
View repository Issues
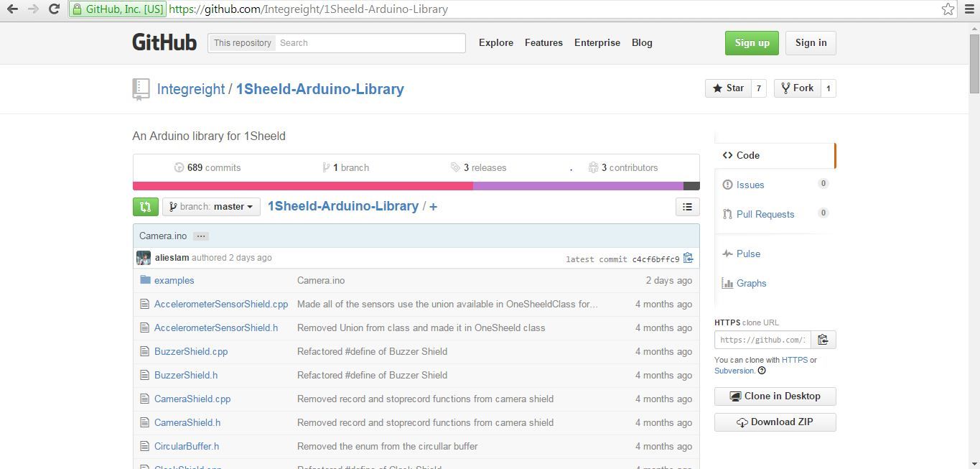coord(750,185)
